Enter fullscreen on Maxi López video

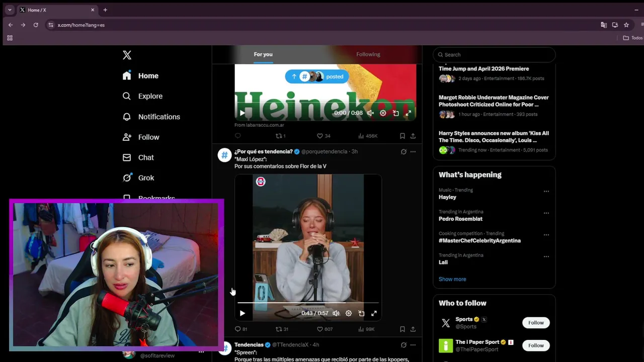tap(374, 313)
